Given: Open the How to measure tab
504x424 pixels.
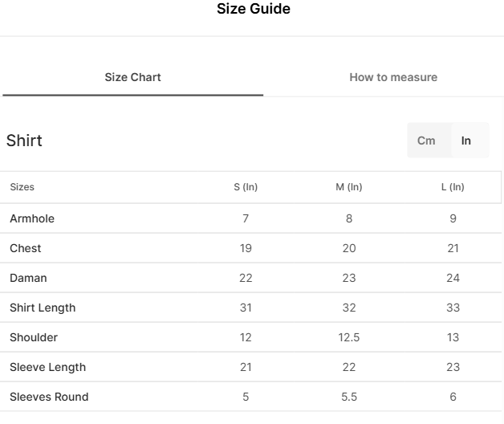Looking at the screenshot, I should click(393, 77).
